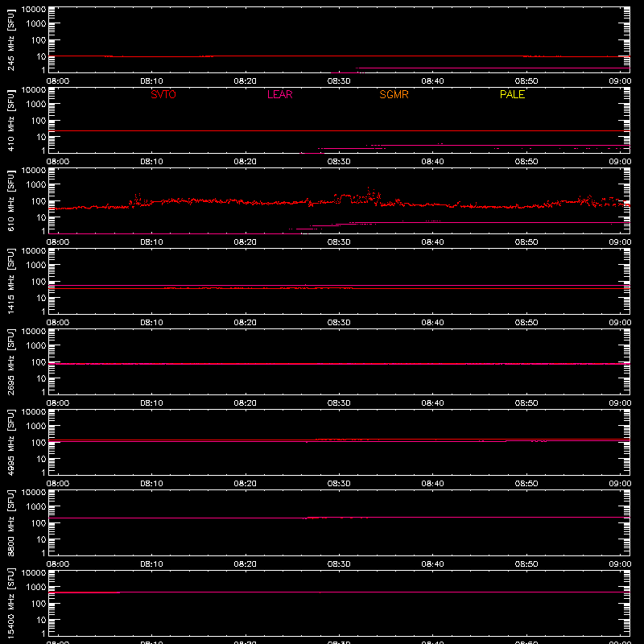Click 08:30 time label under 245 MHz plot
The image size is (644, 644).
(x=339, y=81)
